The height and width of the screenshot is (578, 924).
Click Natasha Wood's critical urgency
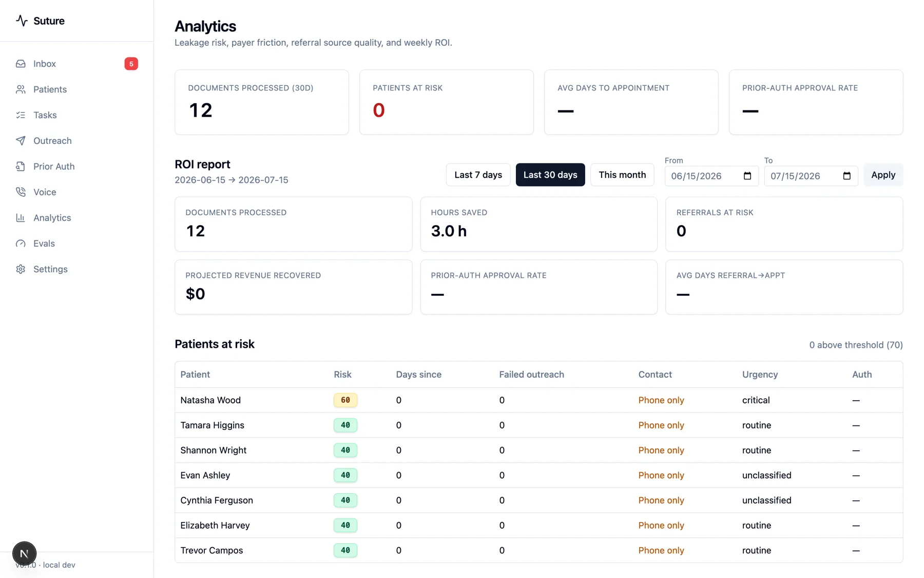tap(756, 400)
